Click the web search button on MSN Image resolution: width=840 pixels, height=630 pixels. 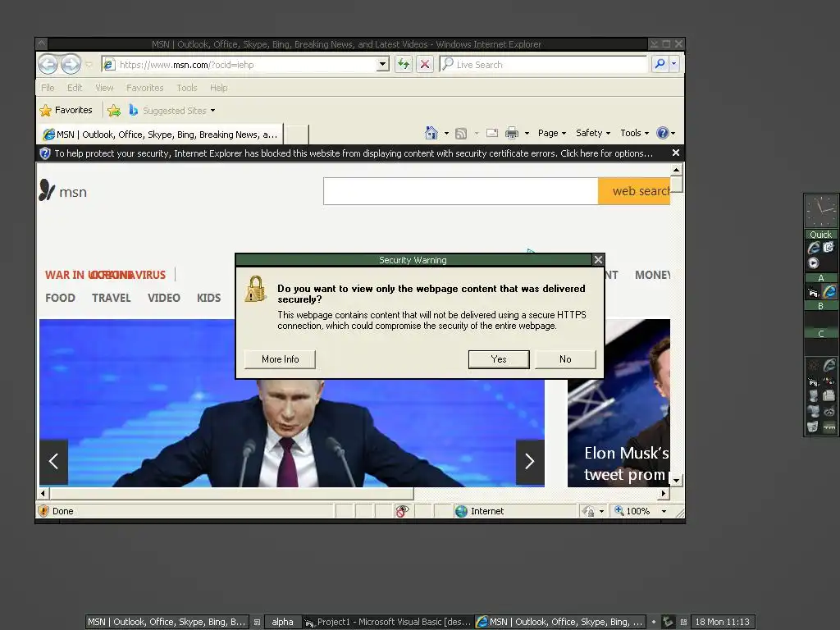pos(634,191)
